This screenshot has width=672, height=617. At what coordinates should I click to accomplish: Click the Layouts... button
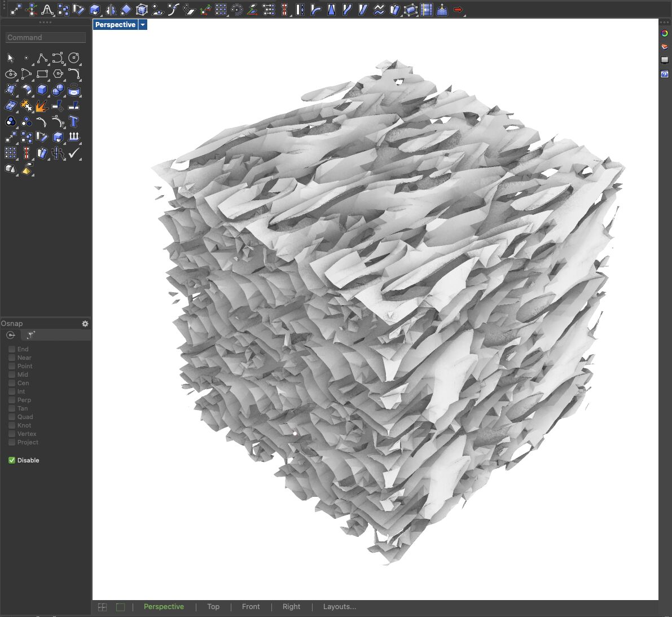point(339,607)
